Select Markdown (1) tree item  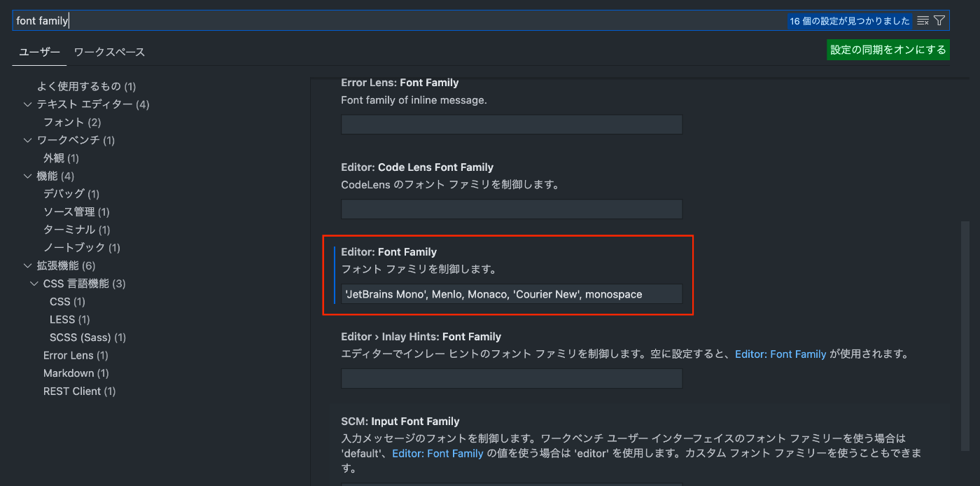point(76,373)
